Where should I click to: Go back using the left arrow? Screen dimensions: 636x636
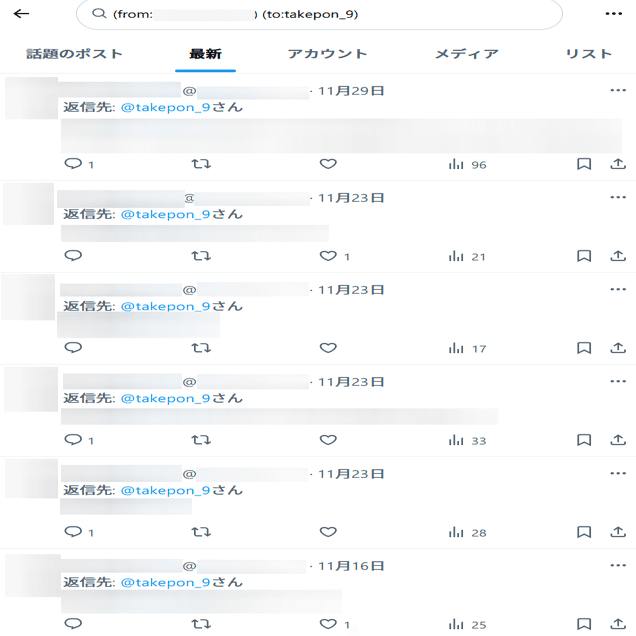click(x=21, y=14)
